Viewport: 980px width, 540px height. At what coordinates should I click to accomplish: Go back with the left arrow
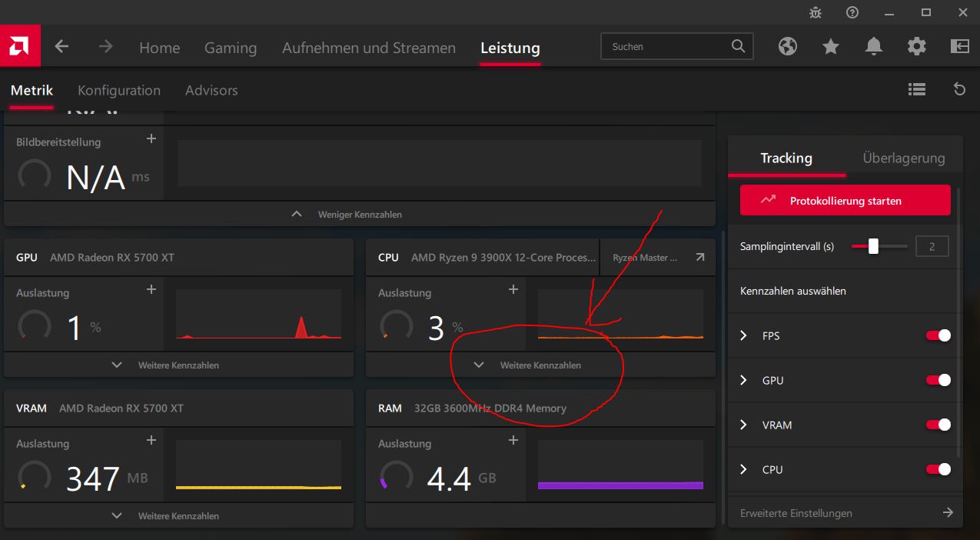[61, 46]
